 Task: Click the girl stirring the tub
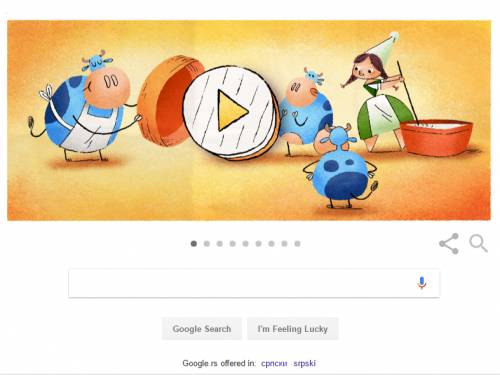pyautogui.click(x=377, y=97)
